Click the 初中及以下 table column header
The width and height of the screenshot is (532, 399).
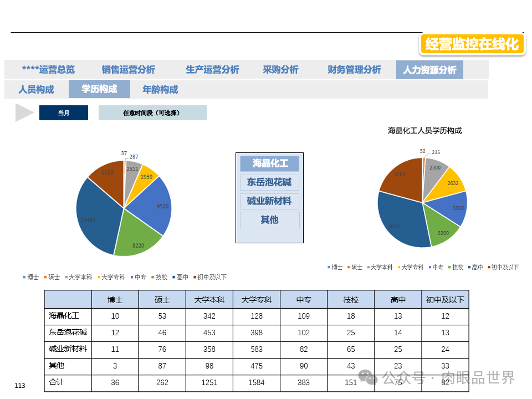[445, 300]
